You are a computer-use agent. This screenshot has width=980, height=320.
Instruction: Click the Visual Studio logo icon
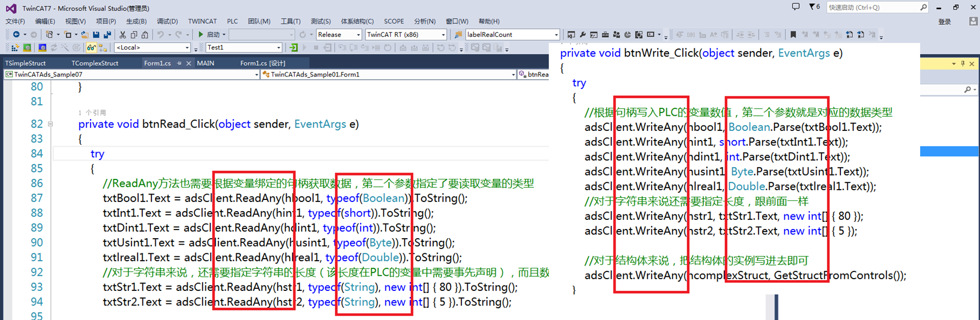(11, 8)
